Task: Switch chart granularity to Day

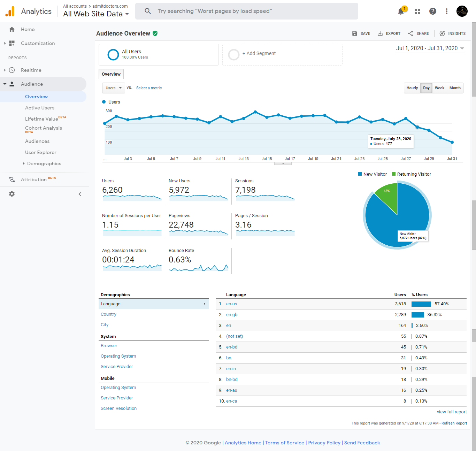Action: (x=427, y=88)
